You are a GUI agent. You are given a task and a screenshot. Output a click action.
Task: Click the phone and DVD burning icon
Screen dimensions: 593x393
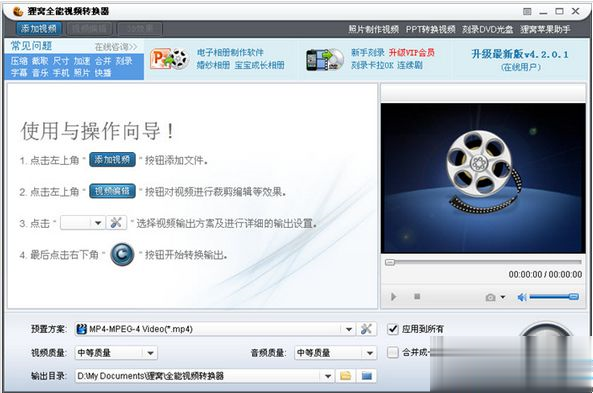tap(324, 60)
